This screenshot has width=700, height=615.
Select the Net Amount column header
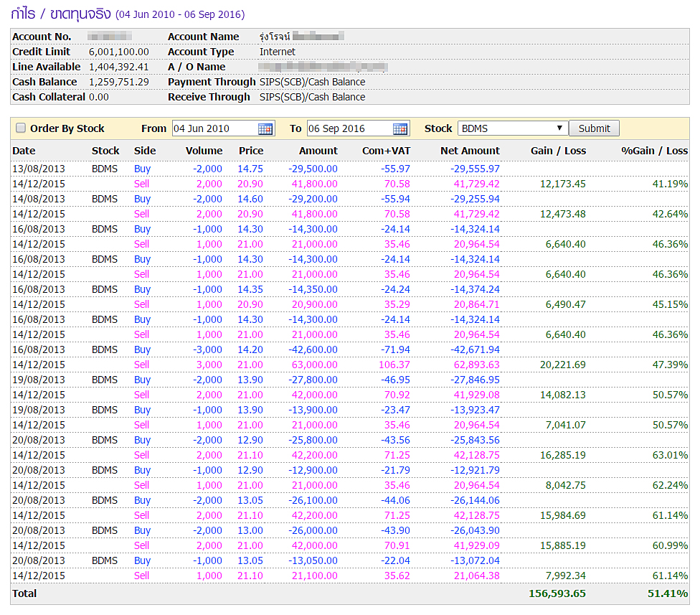click(x=470, y=151)
